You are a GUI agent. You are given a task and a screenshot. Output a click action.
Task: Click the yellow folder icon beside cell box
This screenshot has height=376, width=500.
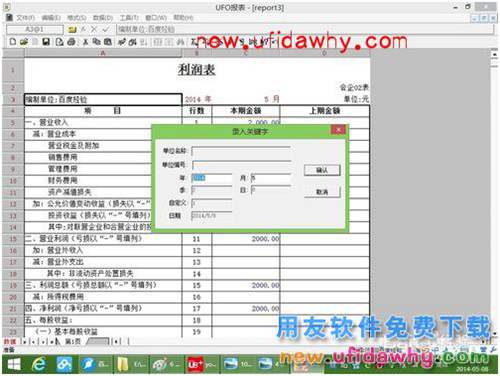tap(72, 30)
